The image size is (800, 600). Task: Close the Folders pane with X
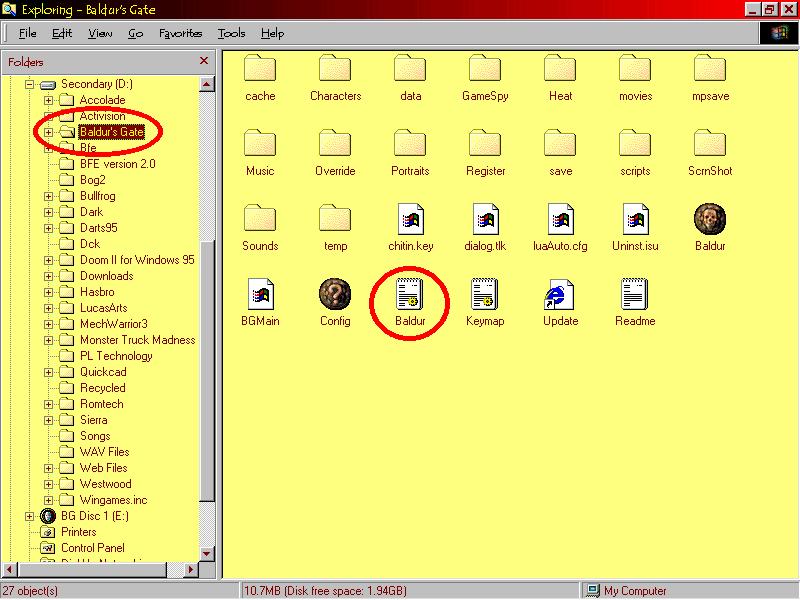coord(204,61)
